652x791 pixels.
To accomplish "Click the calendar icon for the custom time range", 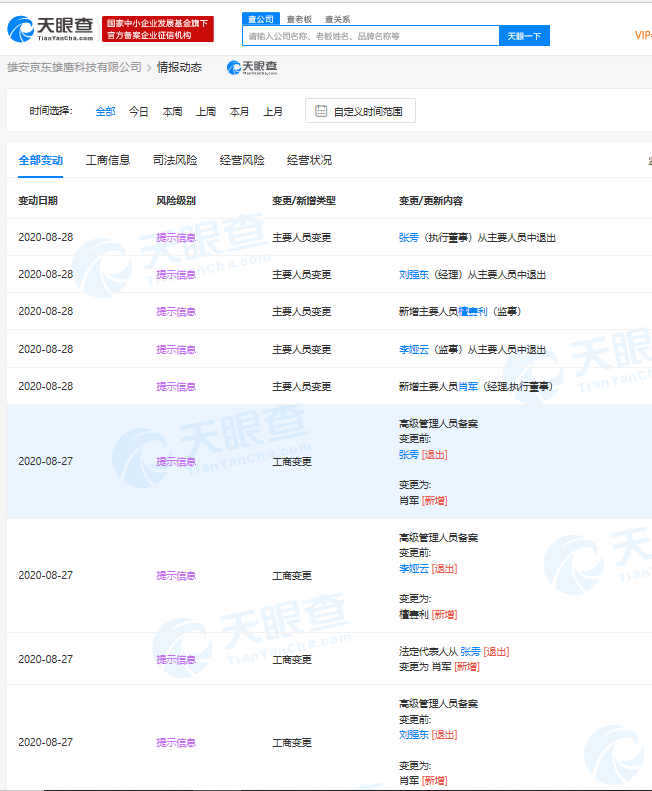I will (x=321, y=111).
